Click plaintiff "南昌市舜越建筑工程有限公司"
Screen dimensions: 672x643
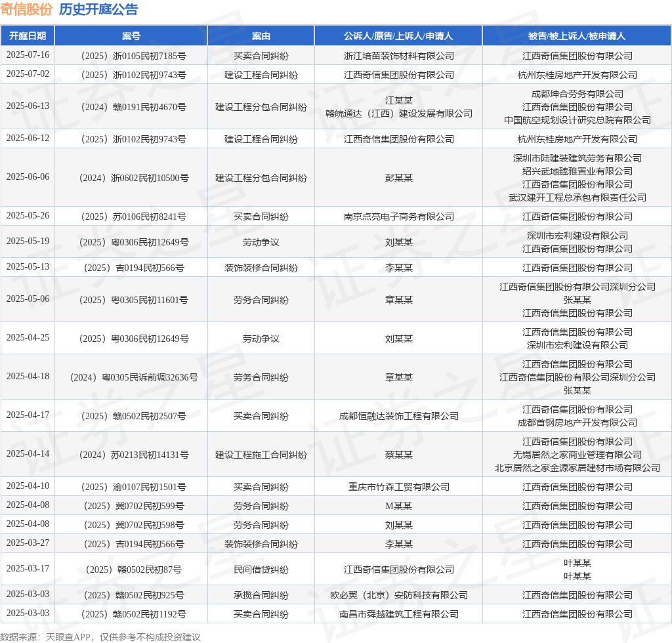(x=398, y=614)
